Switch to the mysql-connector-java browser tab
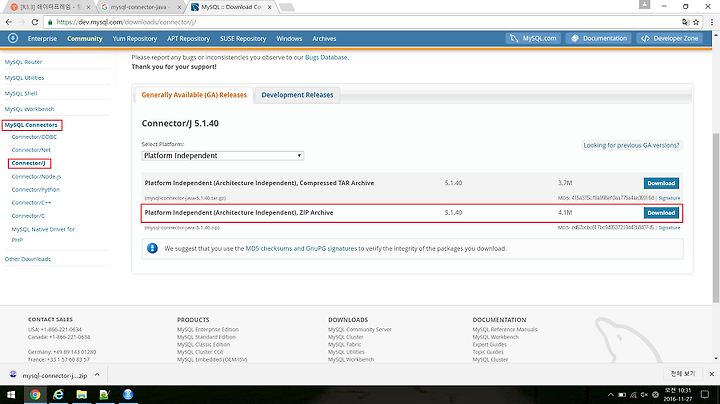Viewport: 720px width, 404px height. 140,7
